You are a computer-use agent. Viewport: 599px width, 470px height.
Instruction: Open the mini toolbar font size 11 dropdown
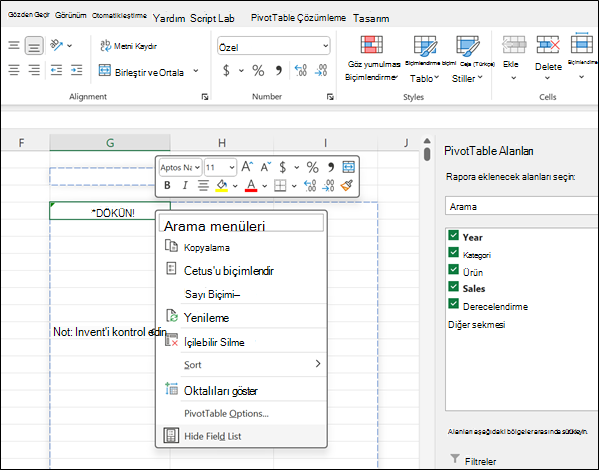pyautogui.click(x=220, y=167)
